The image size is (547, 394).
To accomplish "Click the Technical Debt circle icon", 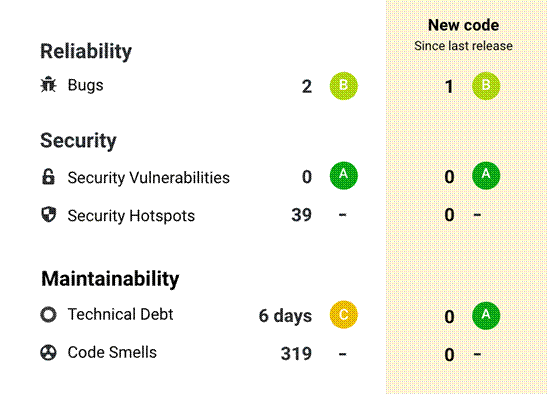I will click(48, 314).
